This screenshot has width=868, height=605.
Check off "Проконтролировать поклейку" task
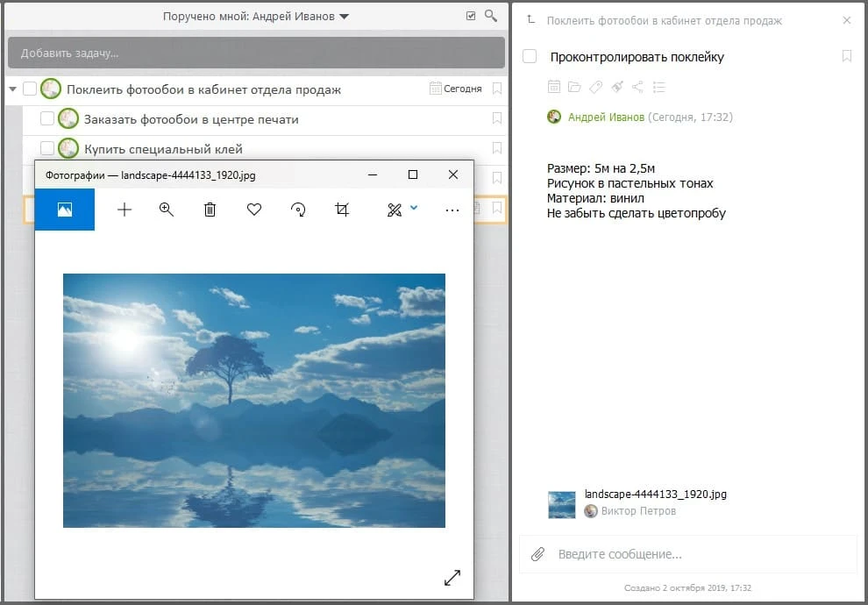(530, 57)
